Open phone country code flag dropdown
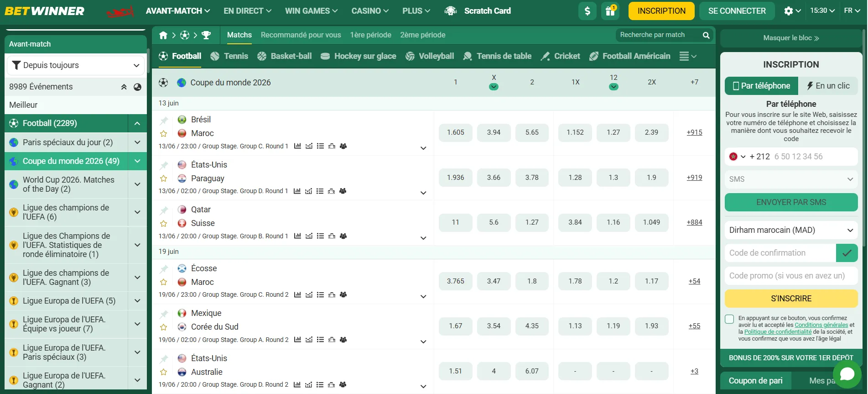This screenshot has height=394, width=868. pos(737,157)
